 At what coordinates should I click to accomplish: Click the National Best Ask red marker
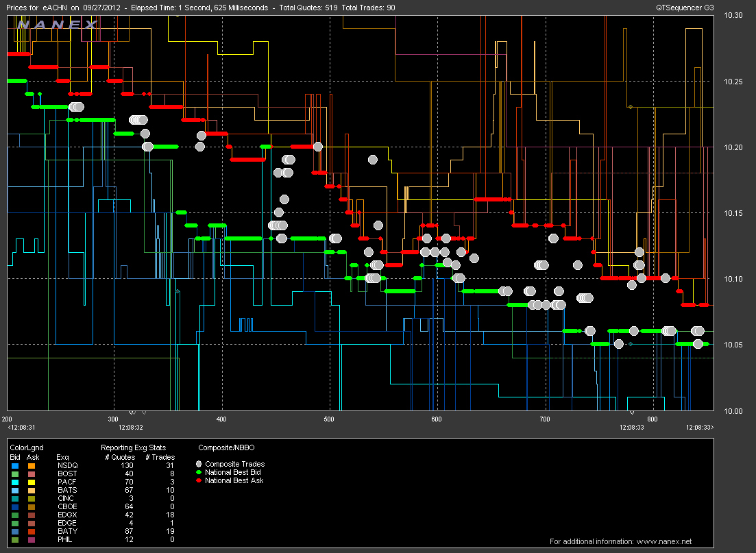click(x=199, y=481)
